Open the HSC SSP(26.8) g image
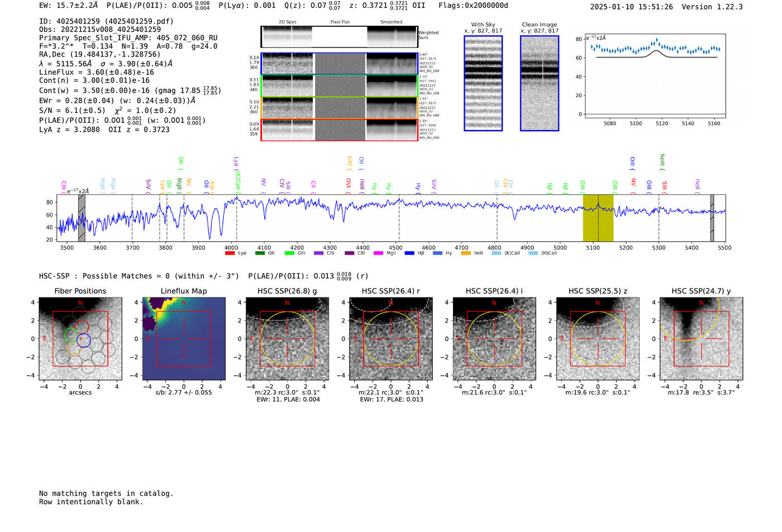 287,339
